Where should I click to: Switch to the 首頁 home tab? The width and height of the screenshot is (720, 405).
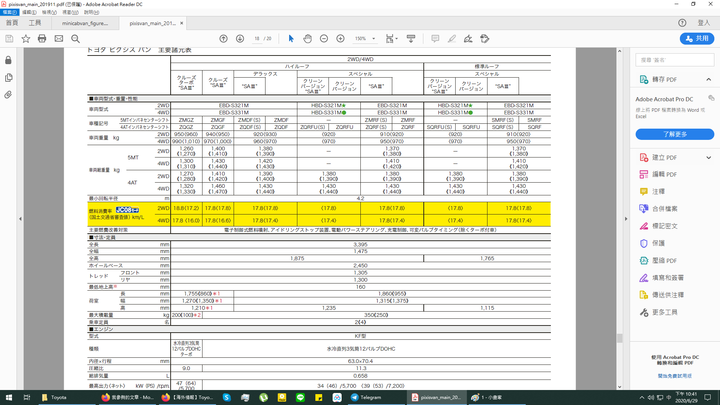(x=12, y=22)
